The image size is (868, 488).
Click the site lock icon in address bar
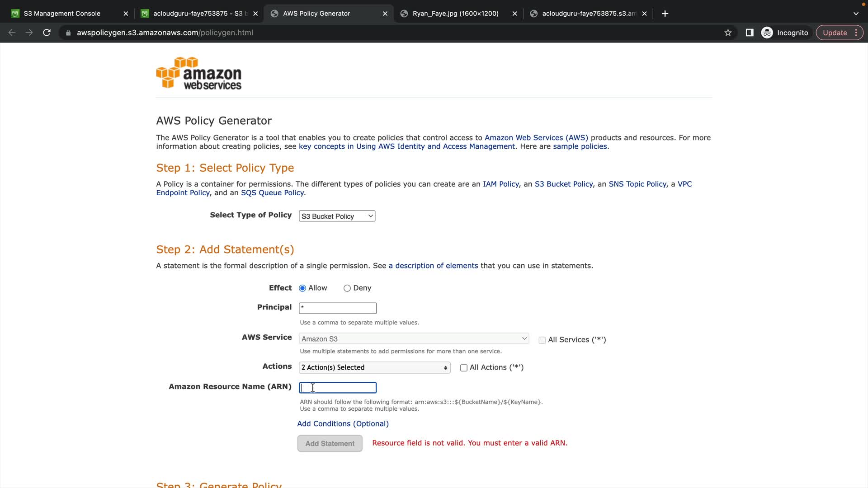click(x=68, y=33)
